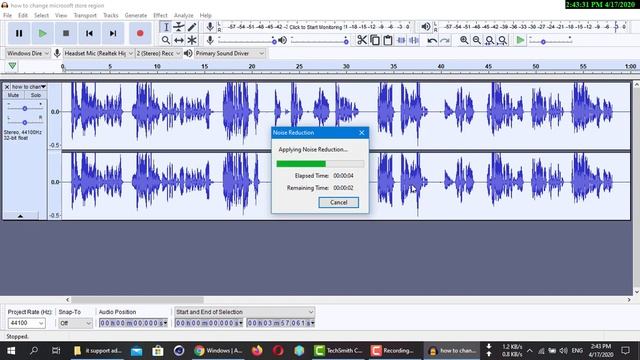This screenshot has width=640, height=360.
Task: Click the Silence audio icon
Action: pyautogui.click(x=414, y=40)
